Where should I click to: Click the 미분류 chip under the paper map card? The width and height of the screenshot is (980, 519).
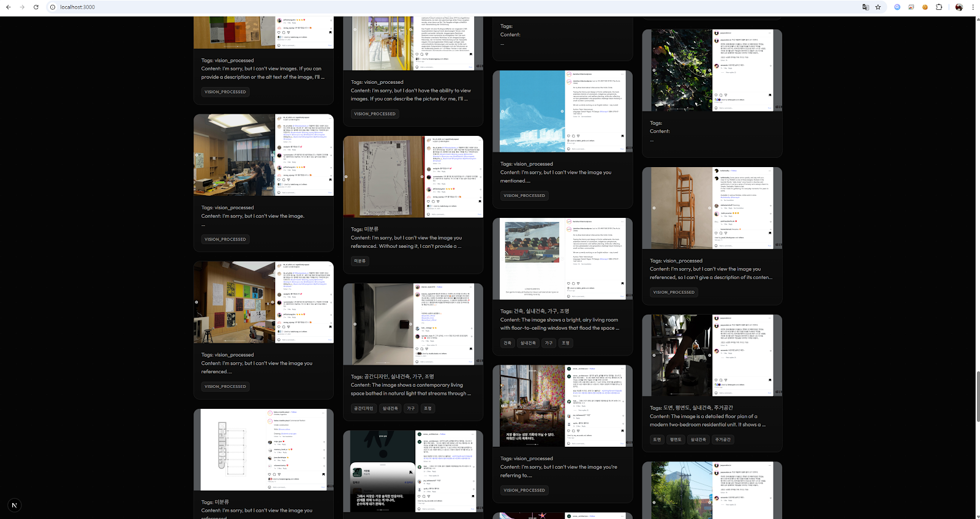[360, 261]
